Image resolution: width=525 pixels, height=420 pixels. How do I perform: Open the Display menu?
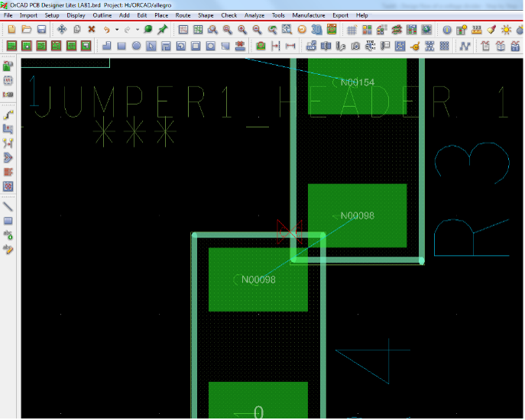[x=76, y=15]
